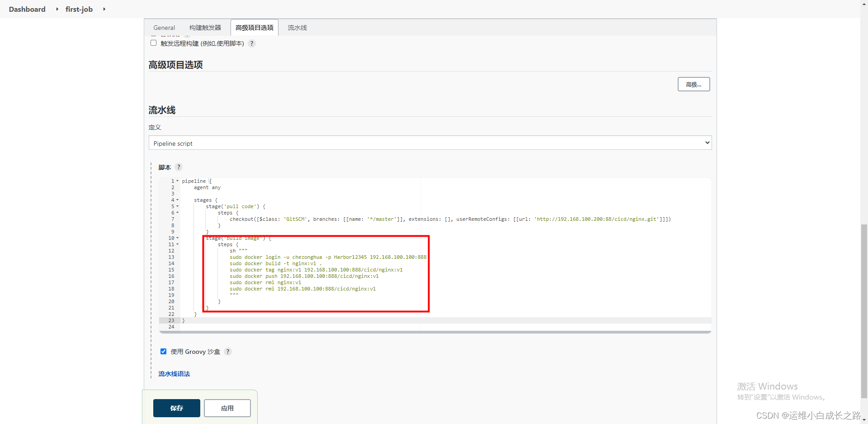Click the 'agent any' code line
Viewport: 868px width, 424px height.
click(207, 187)
